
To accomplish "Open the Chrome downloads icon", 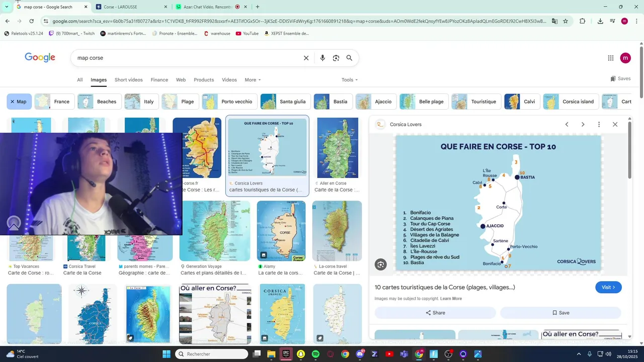I will click(x=600, y=21).
